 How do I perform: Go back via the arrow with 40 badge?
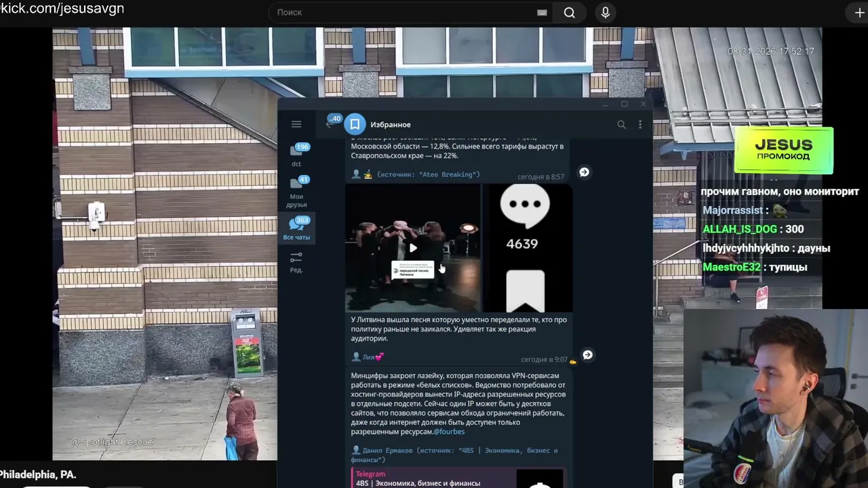tap(330, 123)
